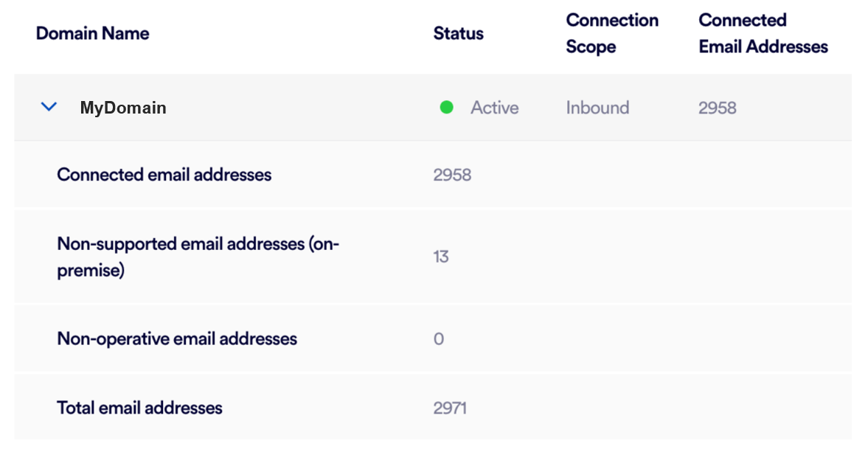The image size is (868, 452).
Task: Collapse the MyDomain row chevron
Action: (49, 108)
